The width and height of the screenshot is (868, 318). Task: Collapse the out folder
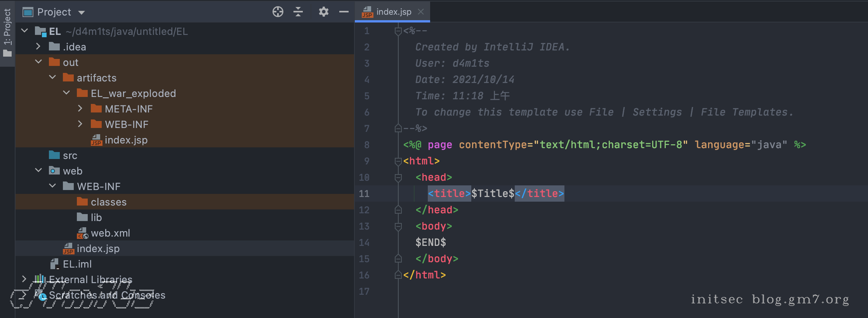click(38, 62)
